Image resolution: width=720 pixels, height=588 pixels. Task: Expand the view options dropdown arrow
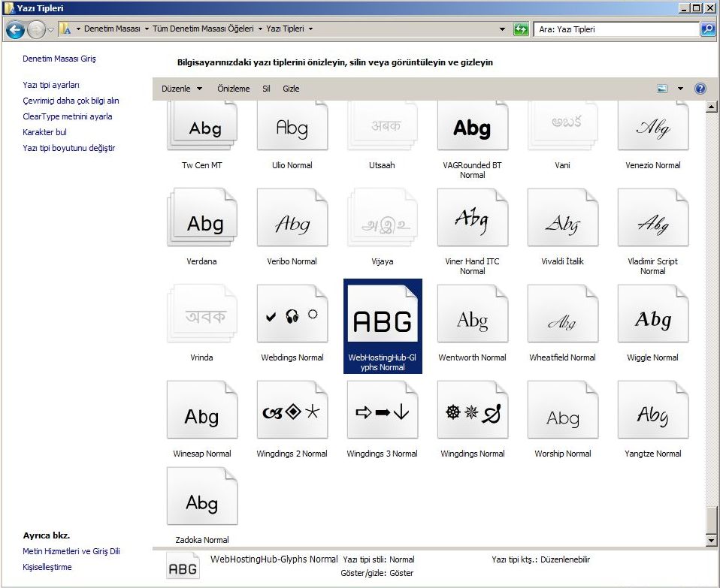tap(681, 89)
